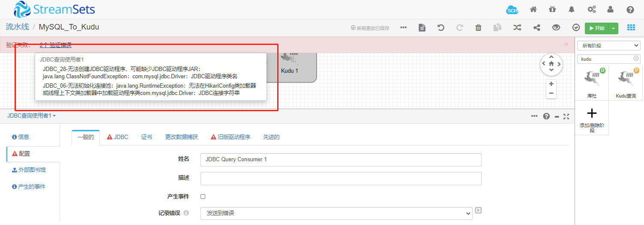
Task: Switch to the 先进的 tab
Action: click(271, 137)
